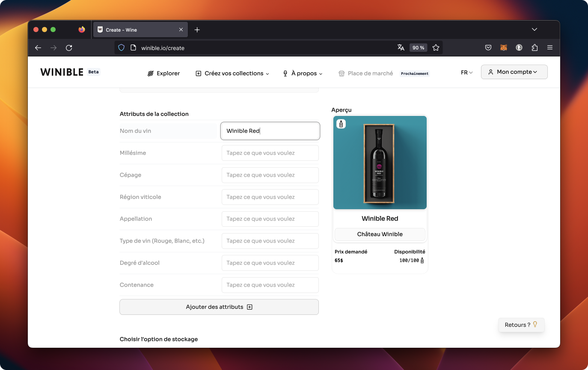This screenshot has width=588, height=370.
Task: Open the translate page icon
Action: [x=401, y=48]
